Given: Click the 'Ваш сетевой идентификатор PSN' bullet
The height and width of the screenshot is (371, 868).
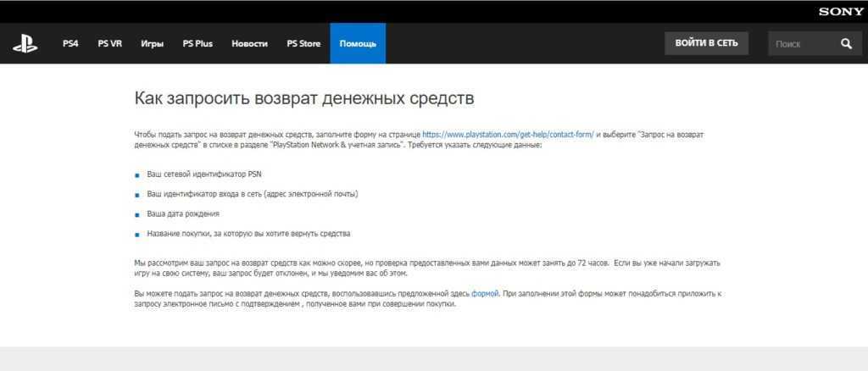Looking at the screenshot, I should (204, 174).
